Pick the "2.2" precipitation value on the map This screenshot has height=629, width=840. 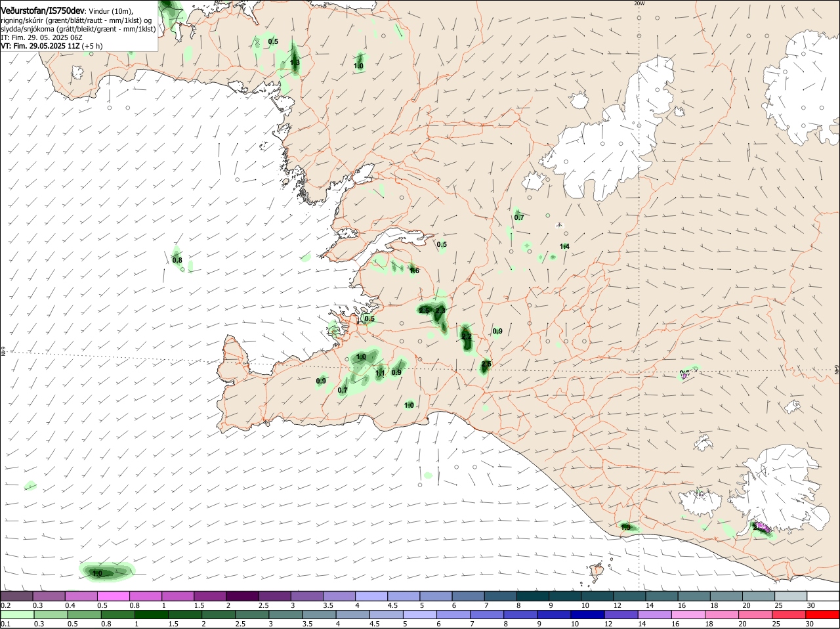tap(467, 336)
